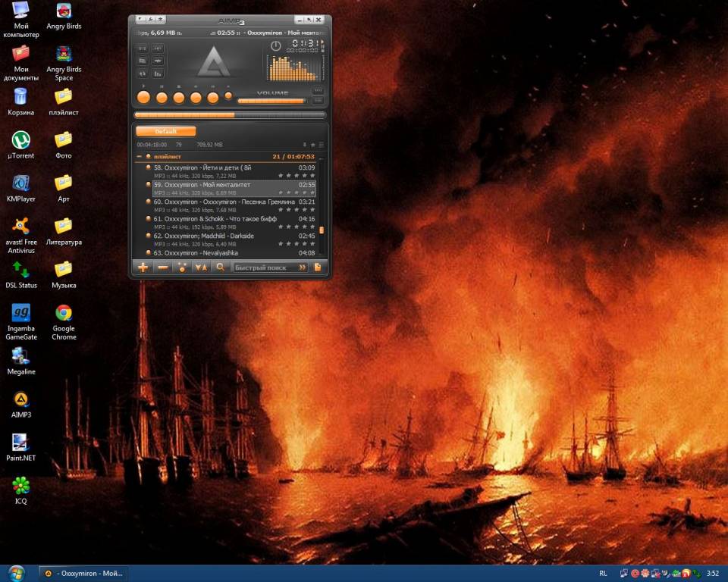Image resolution: width=728 pixels, height=582 pixels.
Task: Click the star icon in the playlist header
Action: (x=313, y=145)
